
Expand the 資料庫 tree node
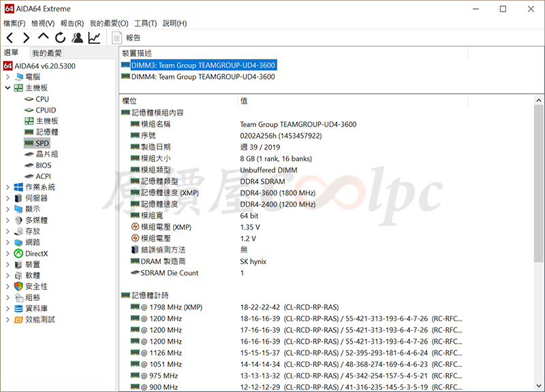point(7,309)
